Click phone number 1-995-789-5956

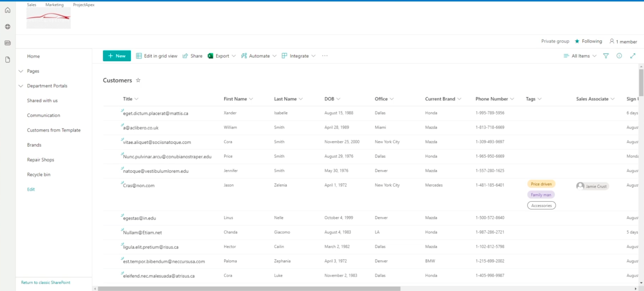tap(490, 113)
